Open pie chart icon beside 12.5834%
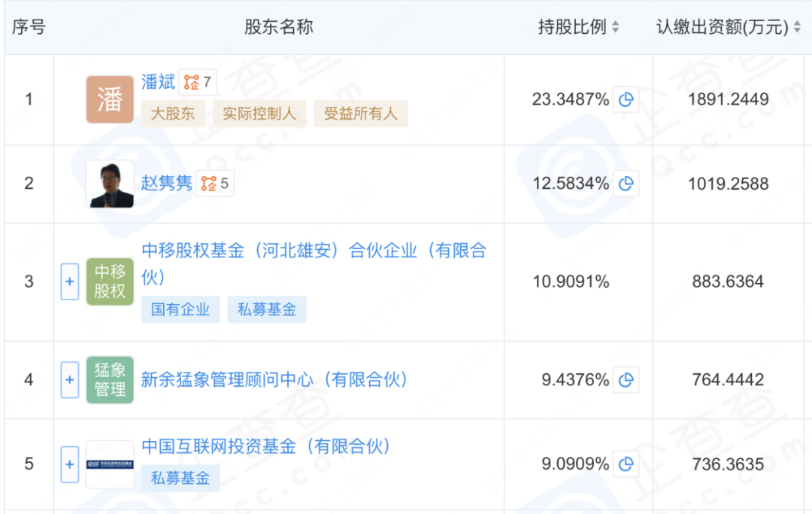The image size is (812, 514). 626,184
